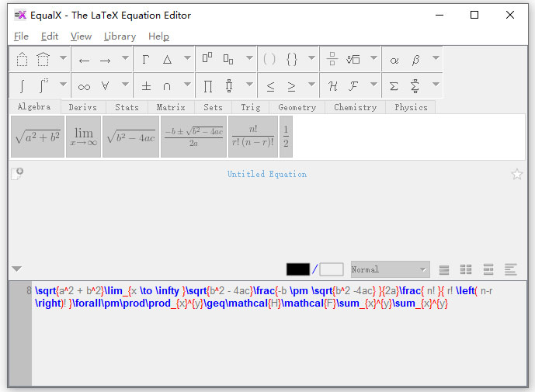Screen dimensions: 535x392
Task: Open the File menu
Action: point(21,36)
